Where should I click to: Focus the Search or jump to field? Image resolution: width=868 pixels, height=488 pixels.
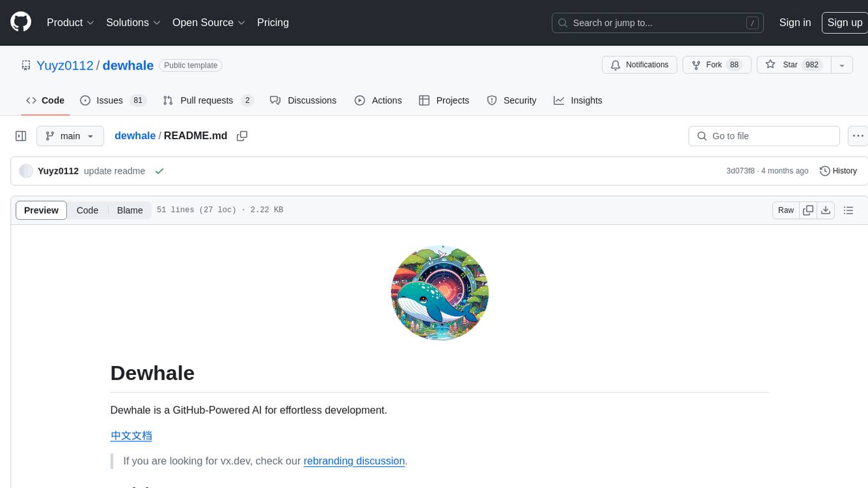point(659,23)
